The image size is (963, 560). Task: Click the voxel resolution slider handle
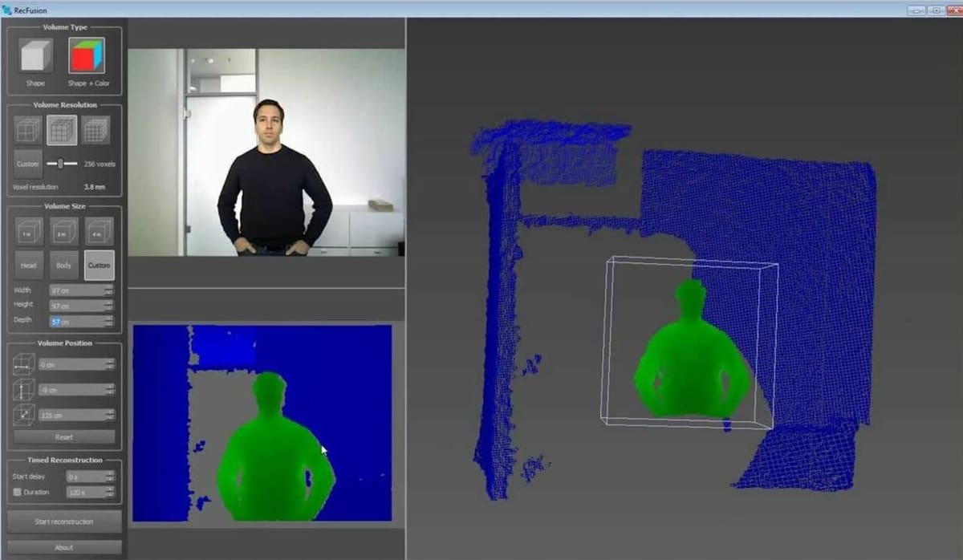(x=60, y=164)
